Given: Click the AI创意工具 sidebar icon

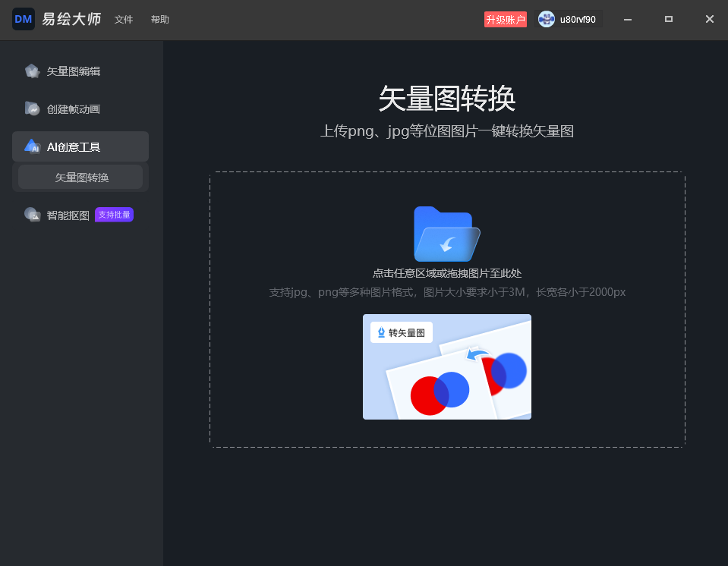Looking at the screenshot, I should coord(32,146).
